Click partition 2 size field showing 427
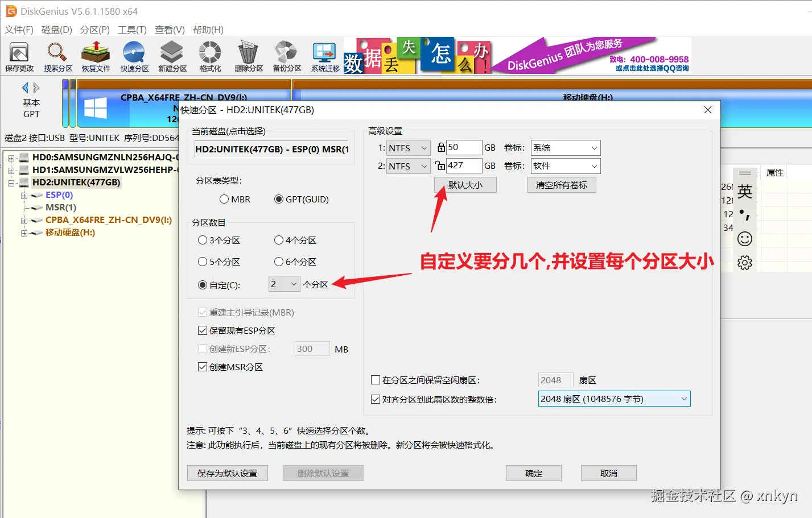 coord(464,165)
